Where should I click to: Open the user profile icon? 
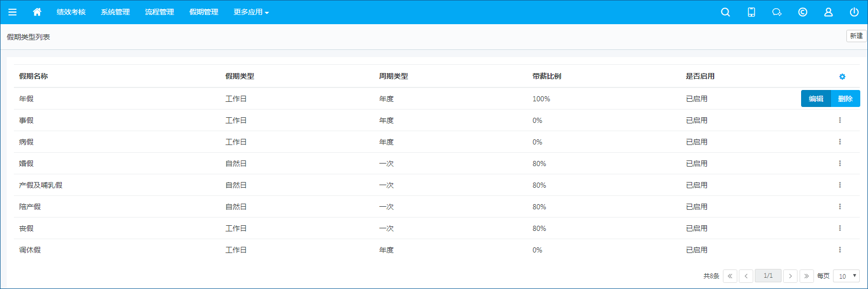click(828, 12)
